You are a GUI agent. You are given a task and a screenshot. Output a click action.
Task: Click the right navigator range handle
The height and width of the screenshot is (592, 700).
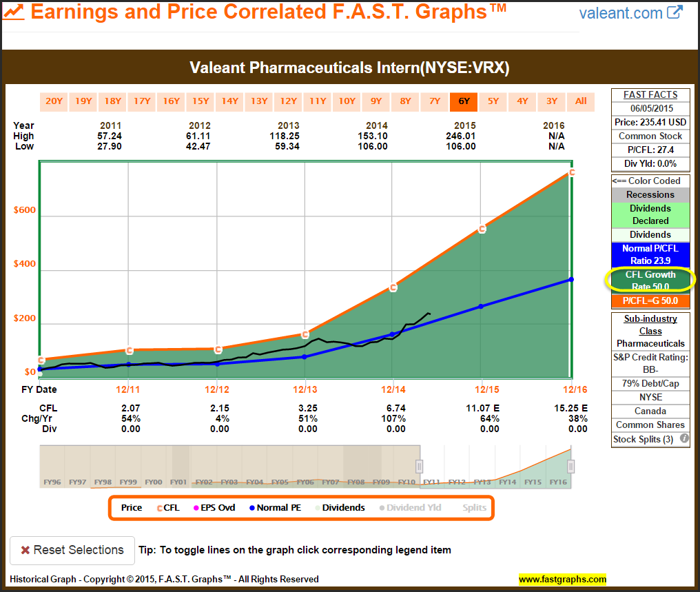click(x=570, y=467)
